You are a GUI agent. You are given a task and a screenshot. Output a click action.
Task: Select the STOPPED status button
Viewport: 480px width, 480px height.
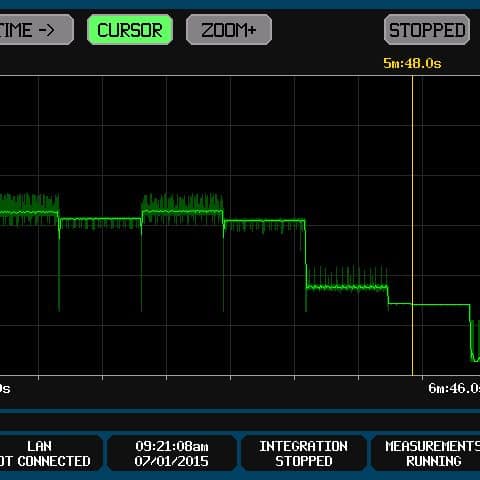click(427, 30)
